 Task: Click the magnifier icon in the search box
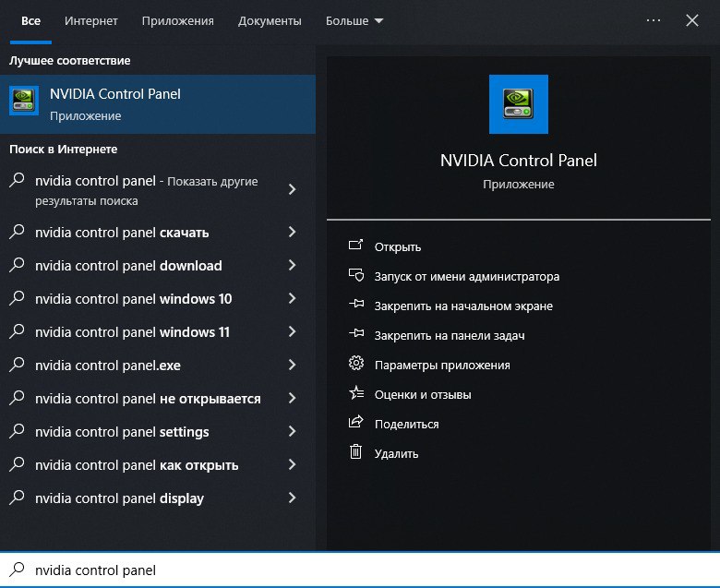[x=17, y=570]
